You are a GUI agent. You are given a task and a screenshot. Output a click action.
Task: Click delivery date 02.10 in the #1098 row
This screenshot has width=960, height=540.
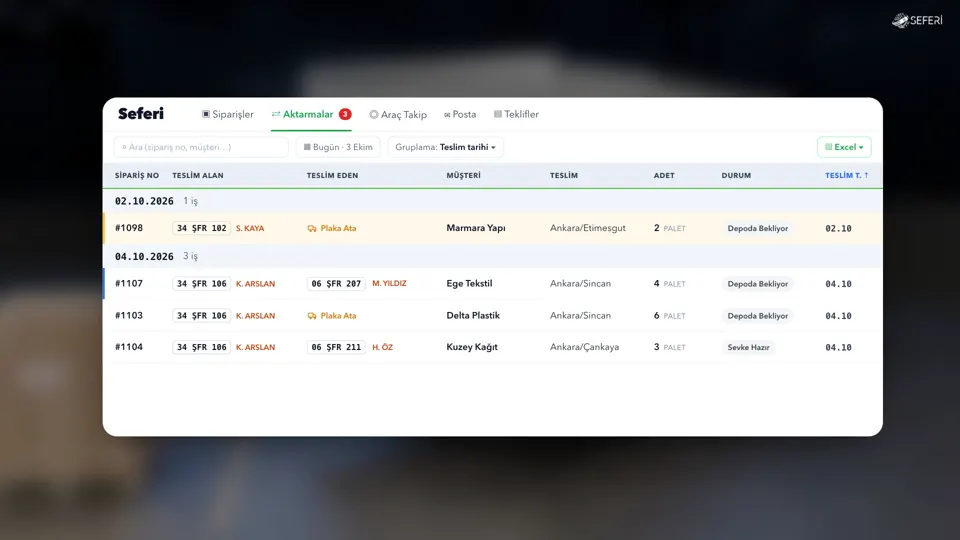point(838,228)
